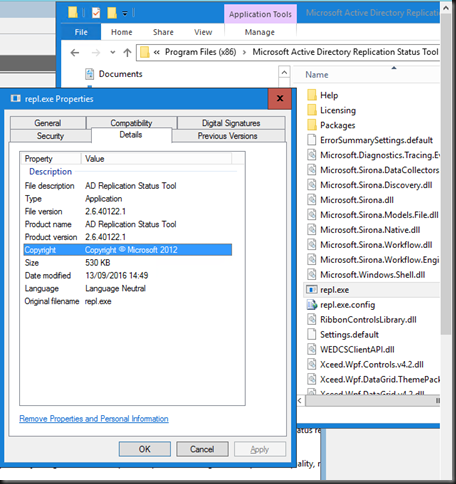Screen dimensions: 456x484
Task: Sort file list by Name column
Action: [x=317, y=75]
